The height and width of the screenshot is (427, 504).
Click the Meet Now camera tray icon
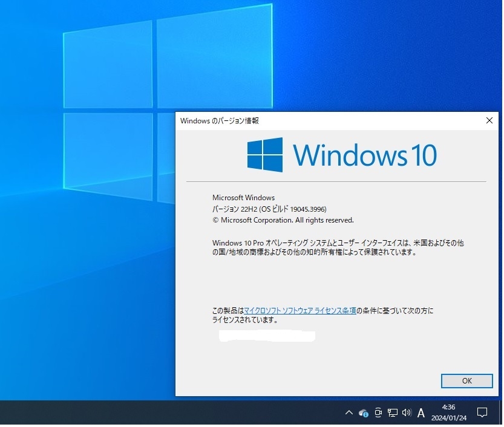point(379,414)
